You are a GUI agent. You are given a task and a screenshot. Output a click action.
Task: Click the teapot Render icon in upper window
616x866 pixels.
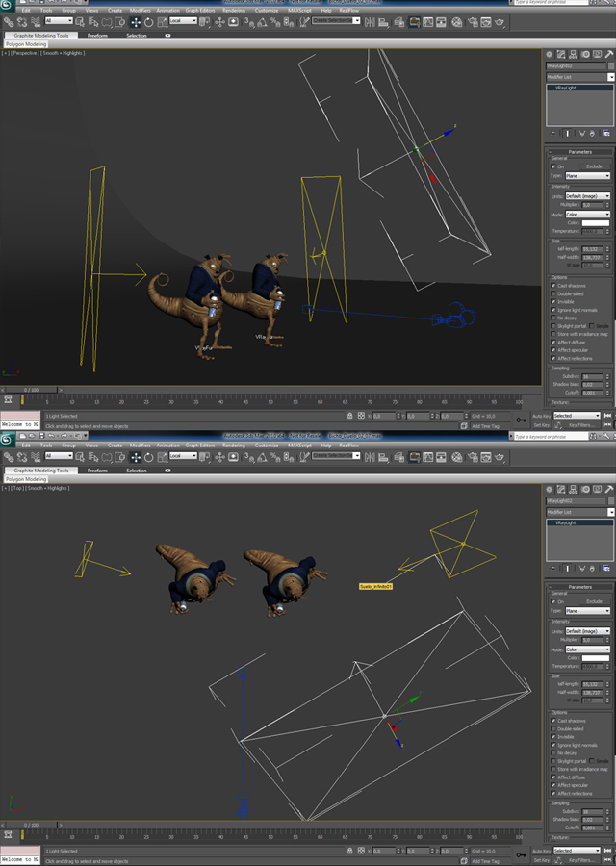coord(500,23)
